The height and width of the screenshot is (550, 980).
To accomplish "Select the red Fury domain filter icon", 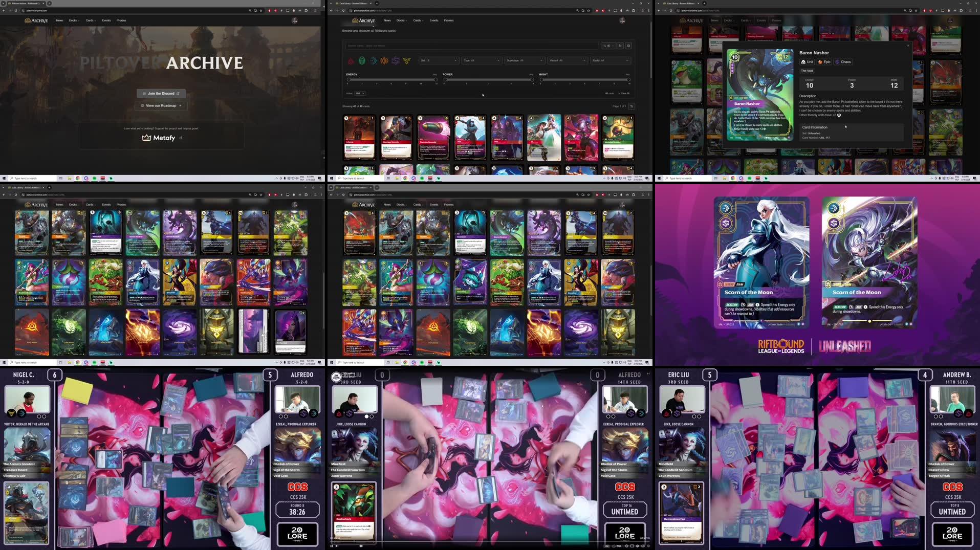I will [x=350, y=61].
